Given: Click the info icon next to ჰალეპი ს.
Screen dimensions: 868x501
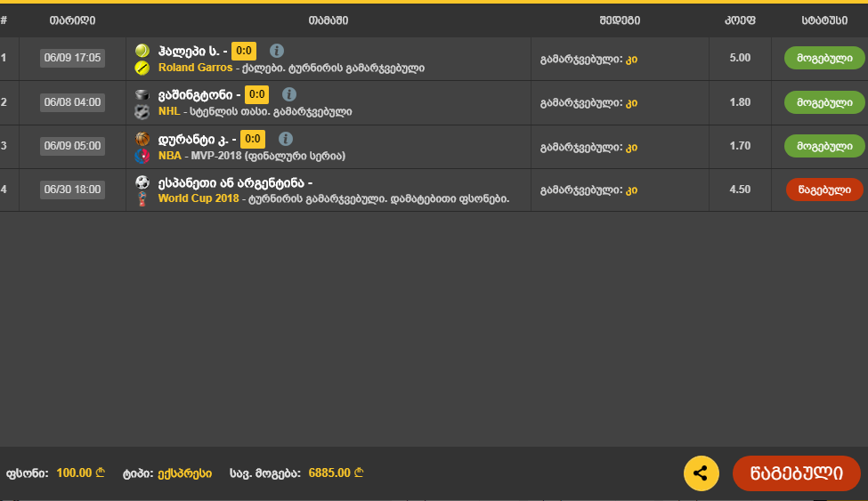Looking at the screenshot, I should click(277, 51).
